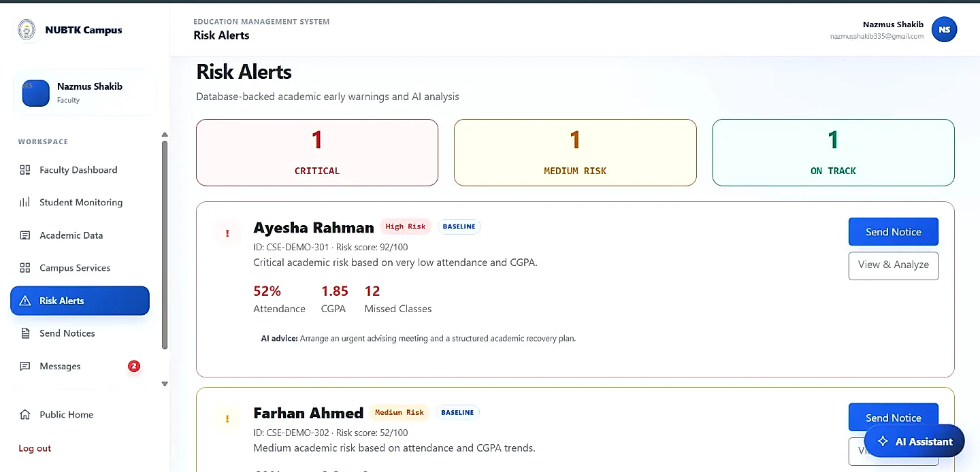Click the Faculty Dashboard grid icon
Image resolution: width=980 pixels, height=472 pixels.
(x=25, y=170)
